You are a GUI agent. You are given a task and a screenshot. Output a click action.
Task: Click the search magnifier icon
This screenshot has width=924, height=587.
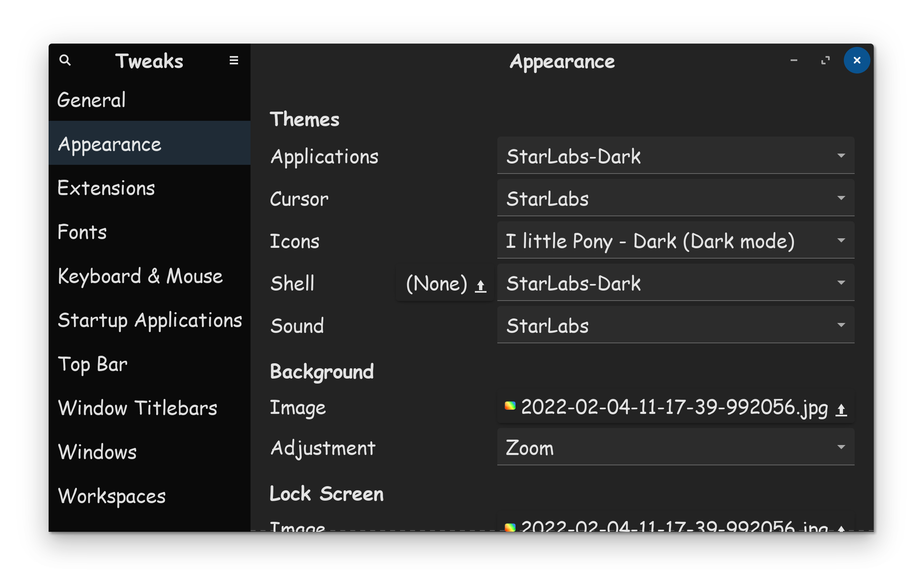pos(65,61)
